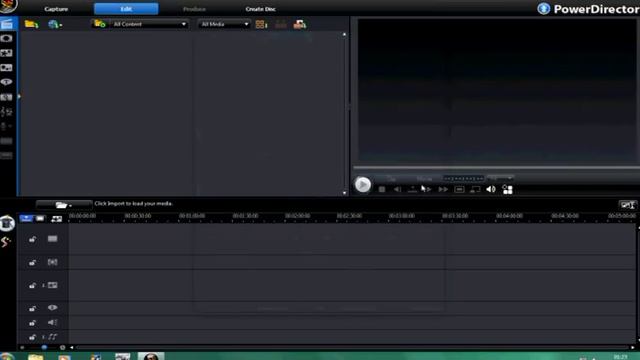Click the Stop playback button

(x=382, y=189)
